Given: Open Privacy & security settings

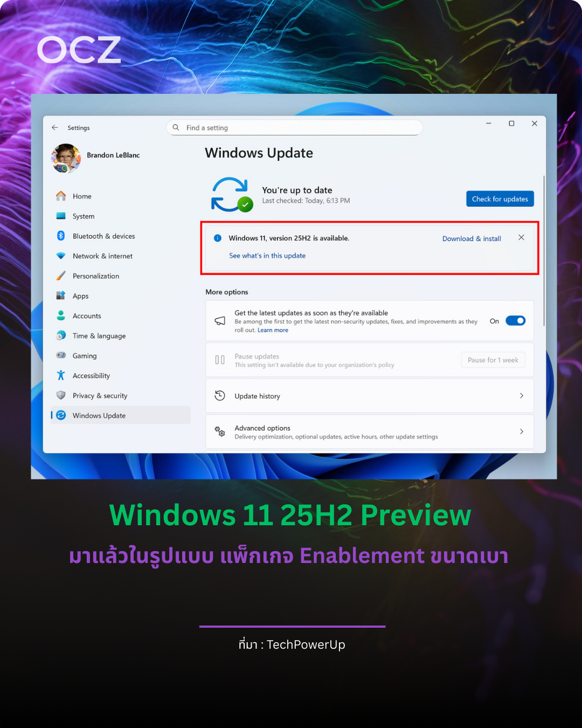Looking at the screenshot, I should 121,396.
